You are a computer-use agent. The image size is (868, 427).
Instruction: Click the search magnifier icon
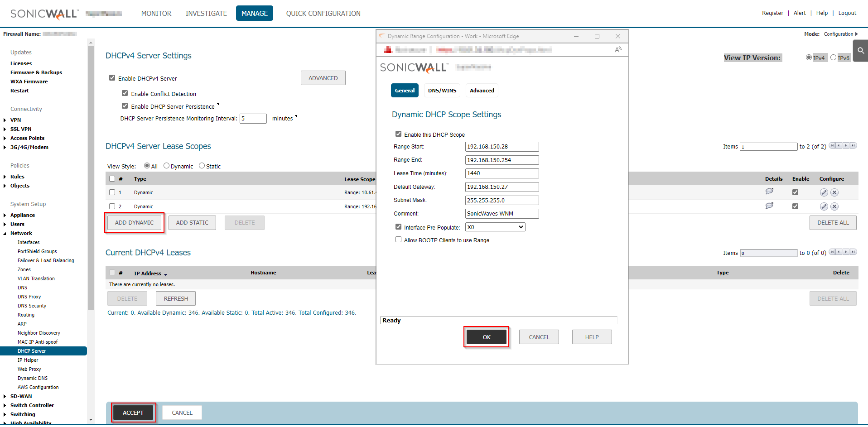860,51
